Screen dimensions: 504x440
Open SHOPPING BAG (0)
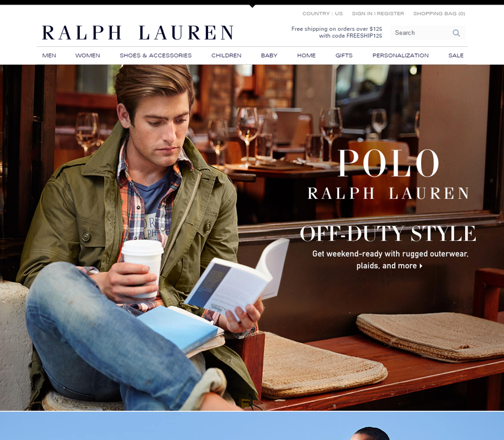tap(439, 14)
